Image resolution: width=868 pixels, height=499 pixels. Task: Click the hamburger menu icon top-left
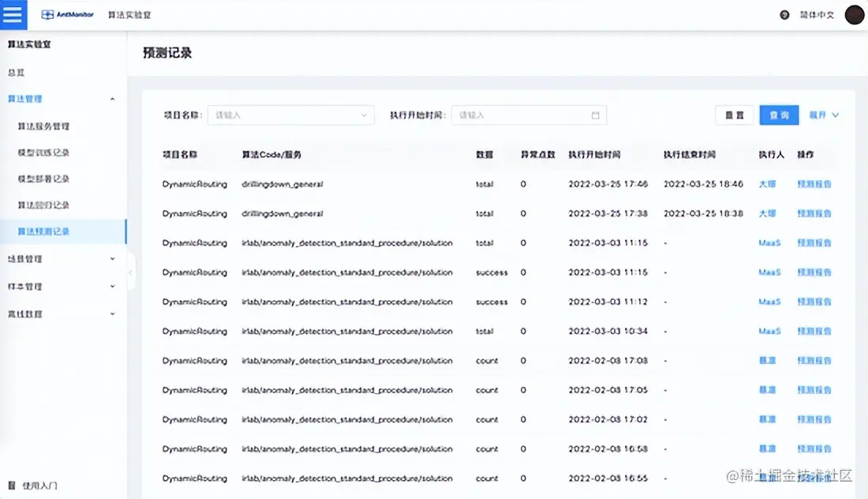click(13, 14)
